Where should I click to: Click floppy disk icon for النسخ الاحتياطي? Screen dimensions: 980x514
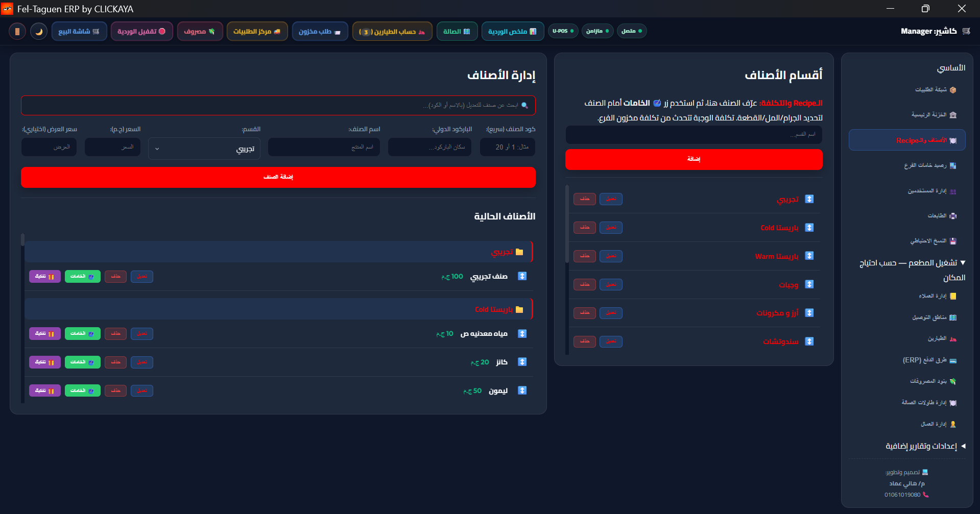point(953,241)
